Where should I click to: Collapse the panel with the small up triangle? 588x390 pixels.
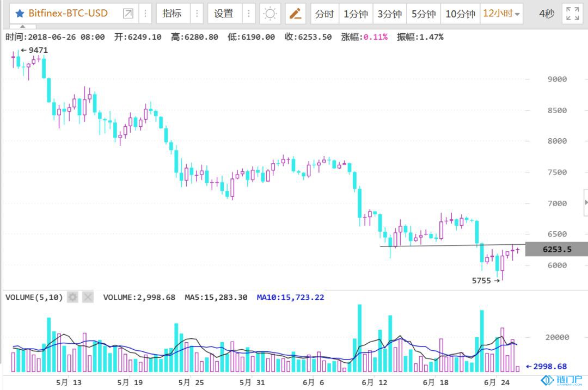(22, 27)
